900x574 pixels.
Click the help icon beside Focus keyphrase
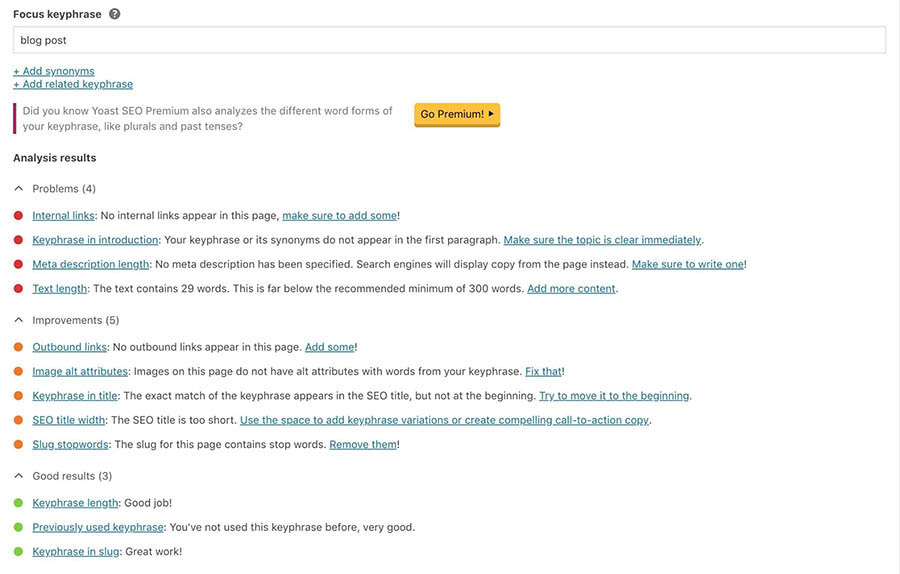114,14
